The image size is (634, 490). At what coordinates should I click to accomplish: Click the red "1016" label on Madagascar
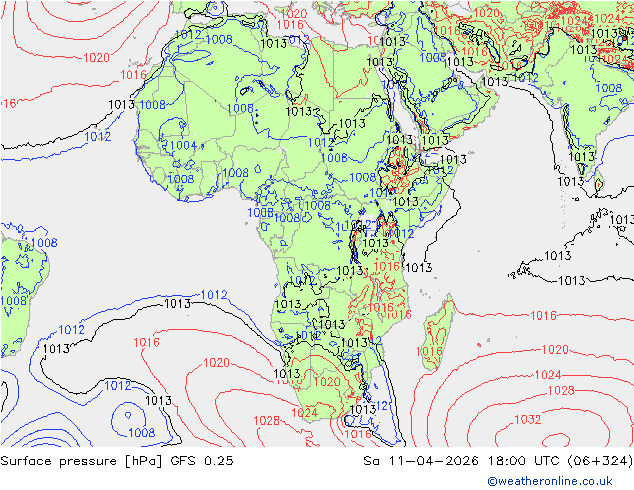429,351
